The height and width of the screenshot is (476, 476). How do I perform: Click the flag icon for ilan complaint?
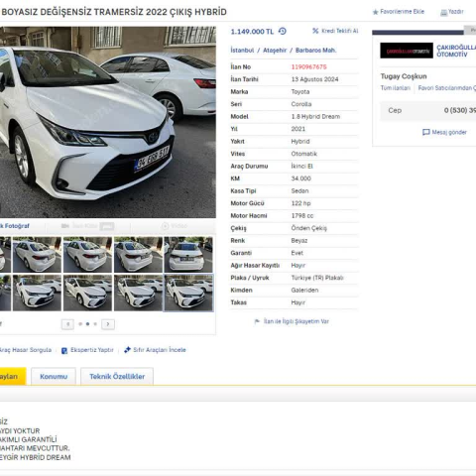click(x=257, y=321)
